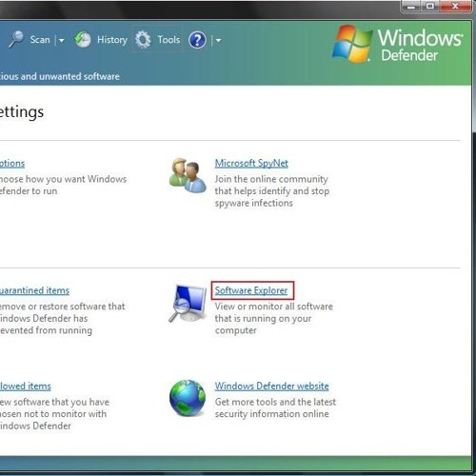
Task: Click the Microsoft SpyNet people icon
Action: pos(188,175)
